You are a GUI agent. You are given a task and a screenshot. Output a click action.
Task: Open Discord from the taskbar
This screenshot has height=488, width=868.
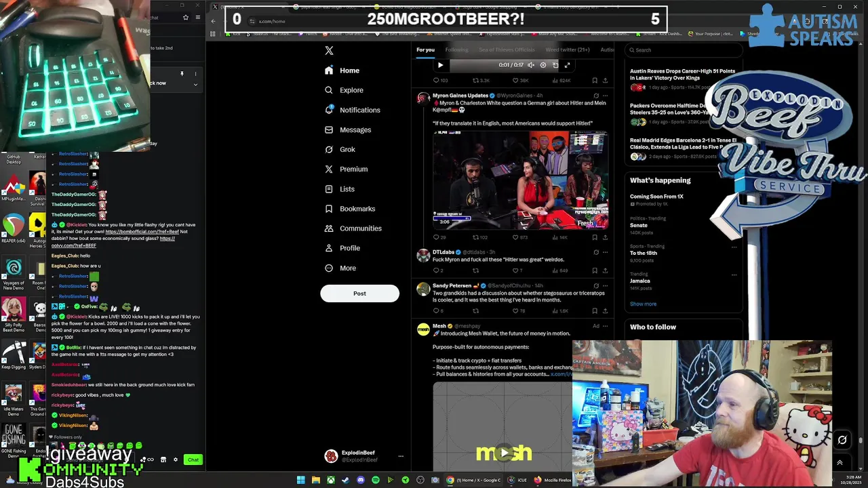(x=360, y=480)
